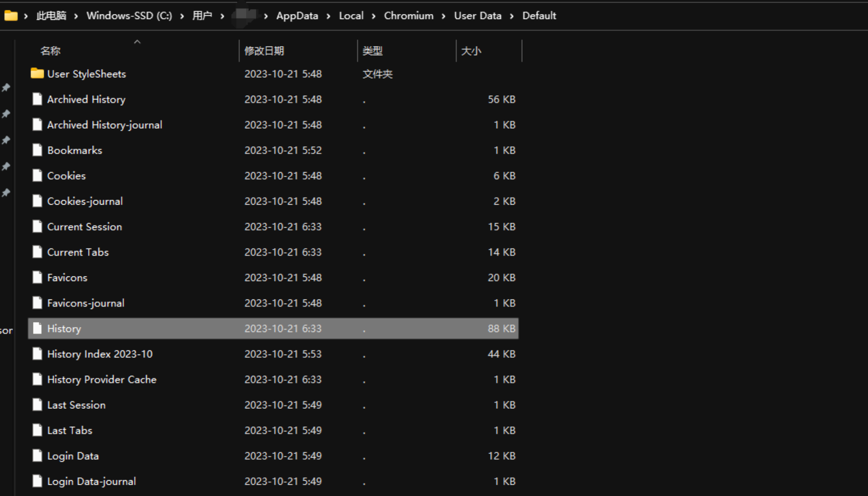Image resolution: width=868 pixels, height=496 pixels.
Task: Select the Archived History file icon
Action: point(38,99)
